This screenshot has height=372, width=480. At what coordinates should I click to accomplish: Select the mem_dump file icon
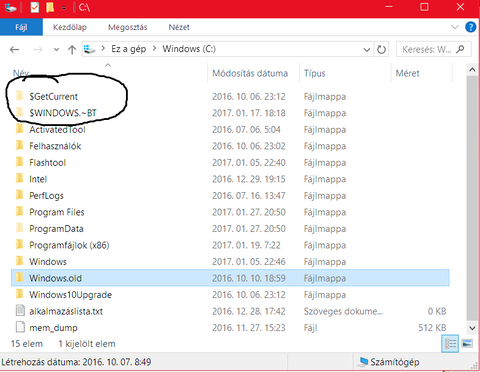[20, 328]
